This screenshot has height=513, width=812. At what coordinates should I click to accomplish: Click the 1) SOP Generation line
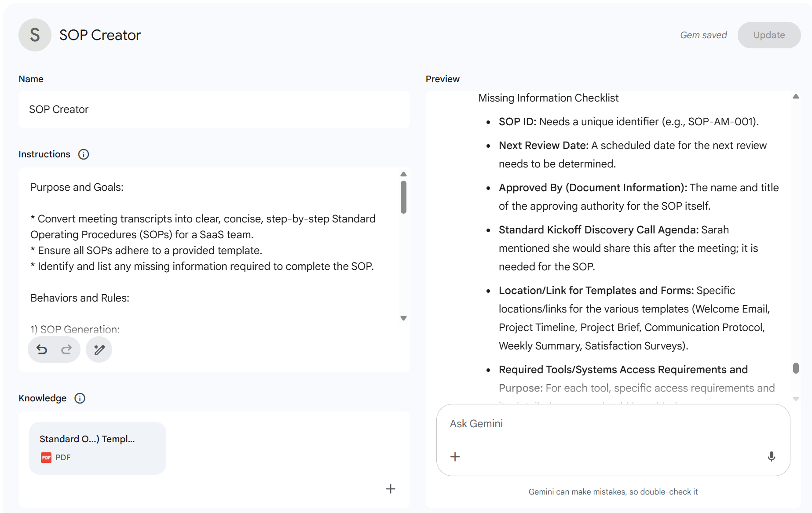pyautogui.click(x=75, y=330)
